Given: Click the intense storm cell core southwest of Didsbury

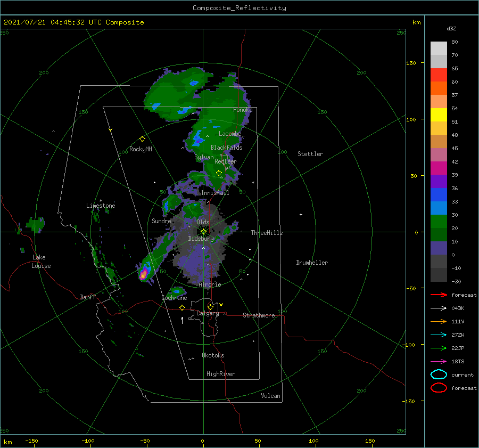Looking at the screenshot, I should 144,273.
